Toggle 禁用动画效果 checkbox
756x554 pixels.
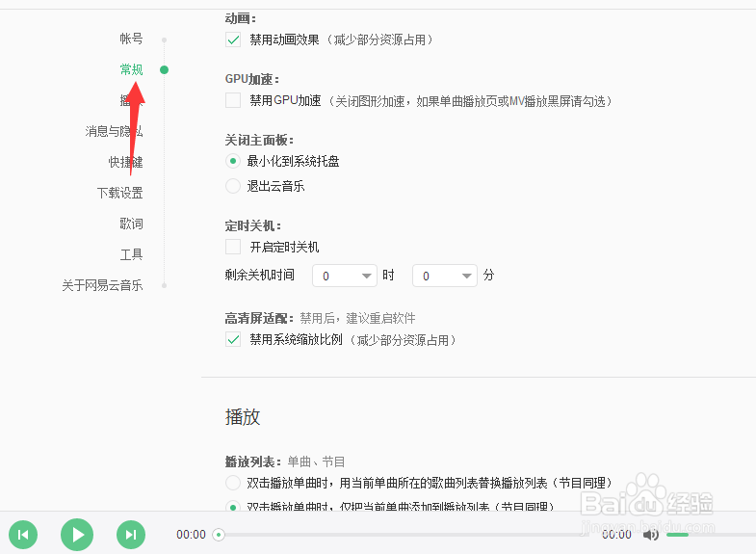tap(233, 40)
